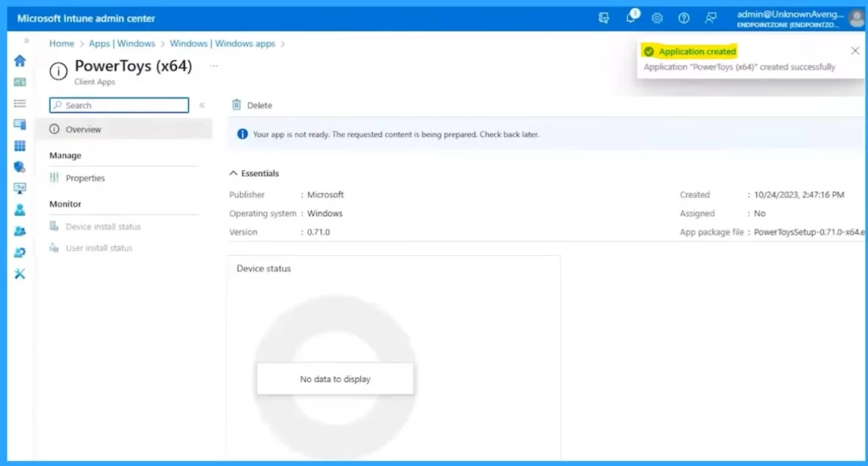
Task: Go to Apps | Windows breadcrumb
Action: tap(122, 43)
